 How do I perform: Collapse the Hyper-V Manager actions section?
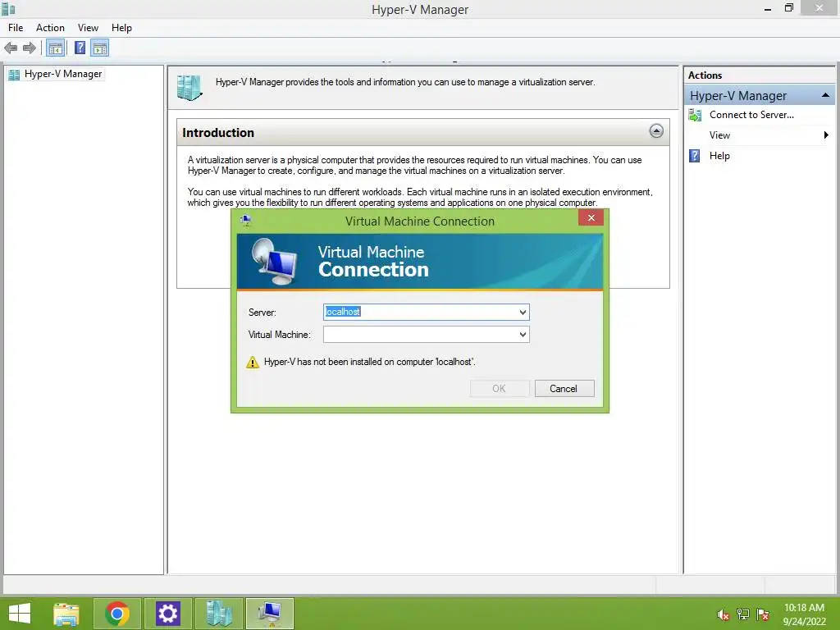825,95
